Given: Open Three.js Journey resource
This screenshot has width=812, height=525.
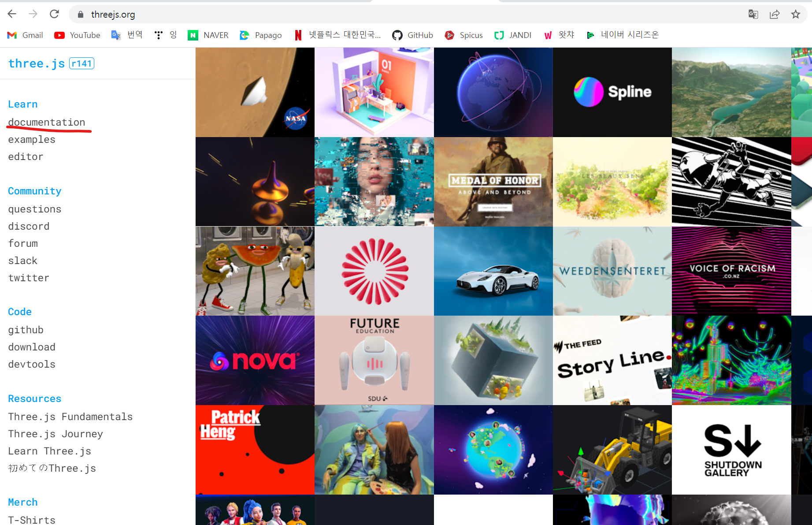Looking at the screenshot, I should (x=56, y=434).
